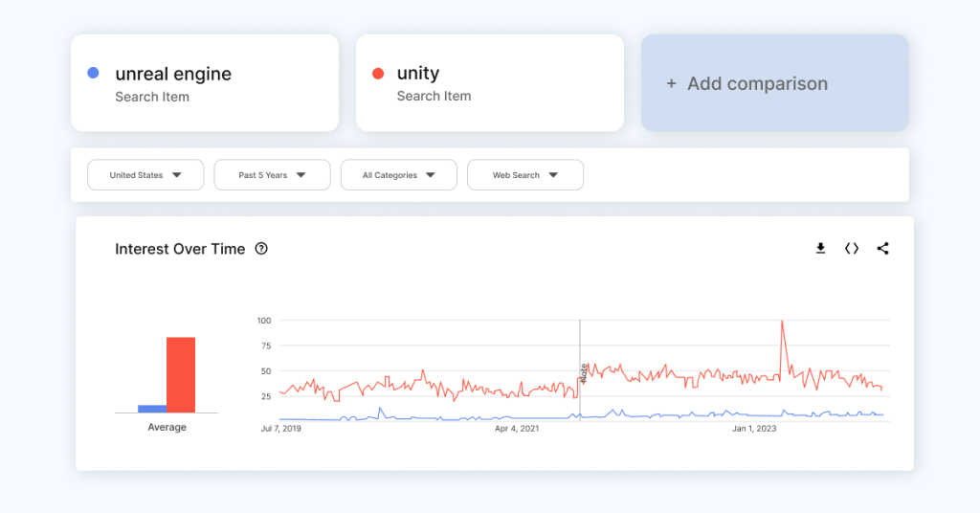The image size is (980, 513).
Task: Change the Web Search type dropdown
Action: tap(524, 175)
